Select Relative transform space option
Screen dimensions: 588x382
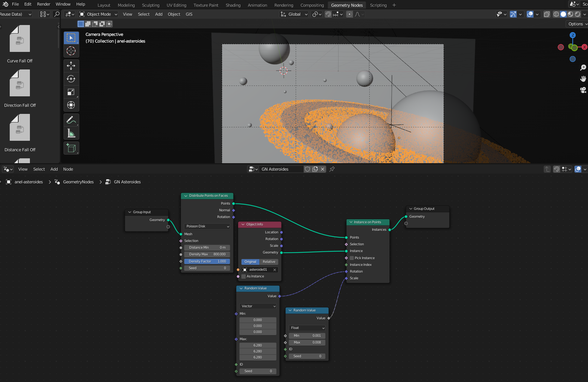[x=269, y=262]
